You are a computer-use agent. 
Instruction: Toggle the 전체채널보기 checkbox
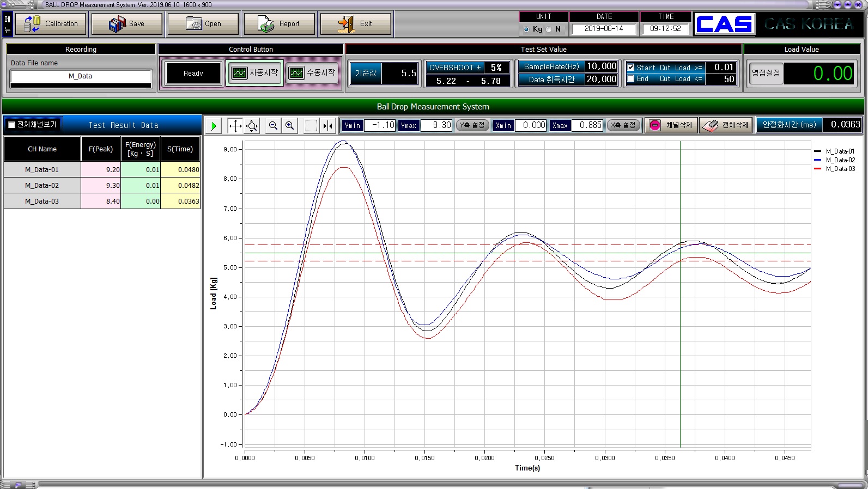[x=12, y=125]
